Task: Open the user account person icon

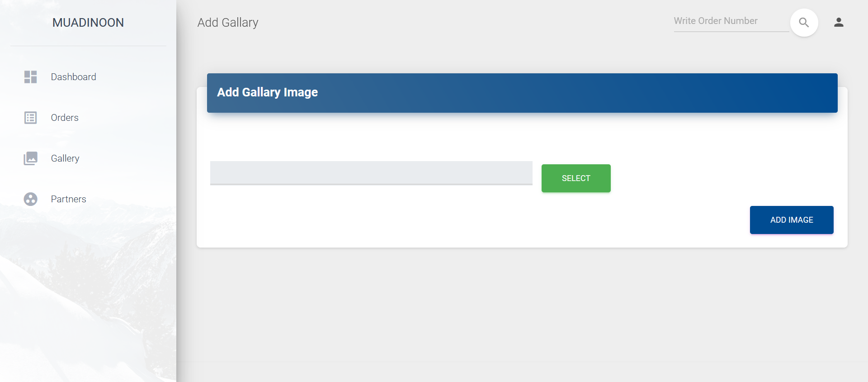Action: (839, 22)
